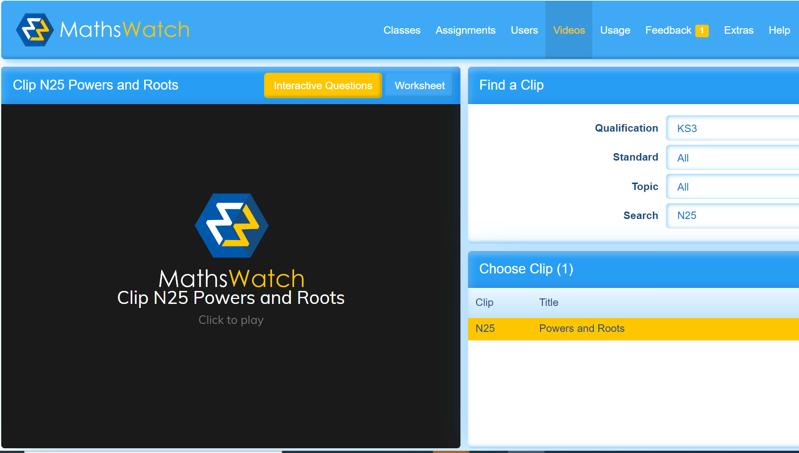Open the Feedback menu item

coord(668,31)
